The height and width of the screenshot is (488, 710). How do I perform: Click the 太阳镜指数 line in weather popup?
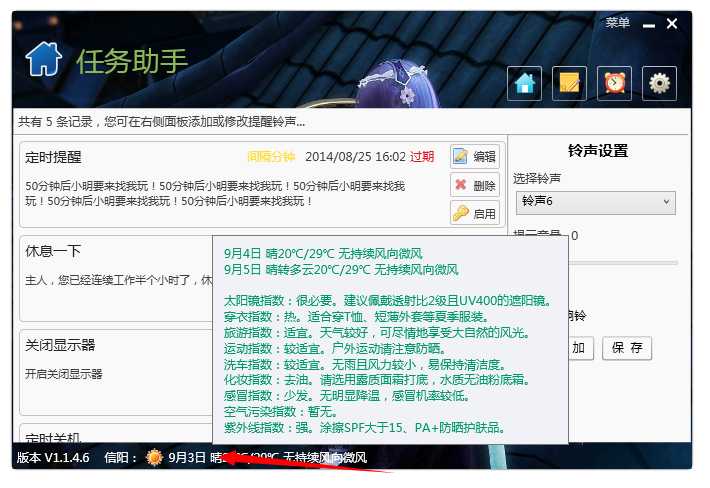pos(387,301)
